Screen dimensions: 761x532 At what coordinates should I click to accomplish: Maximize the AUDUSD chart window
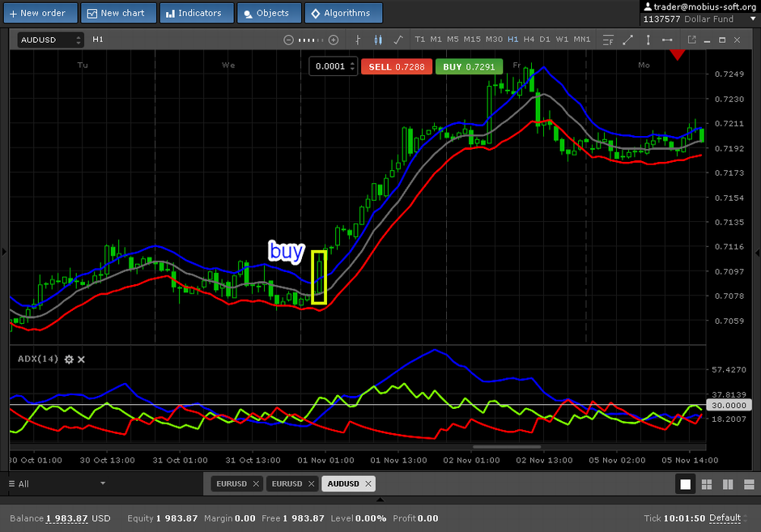point(722,40)
